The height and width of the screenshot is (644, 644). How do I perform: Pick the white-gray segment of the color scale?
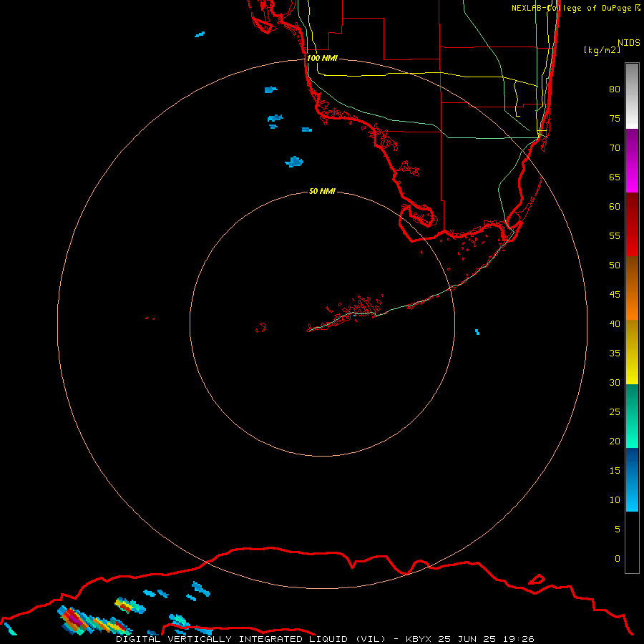[632, 96]
